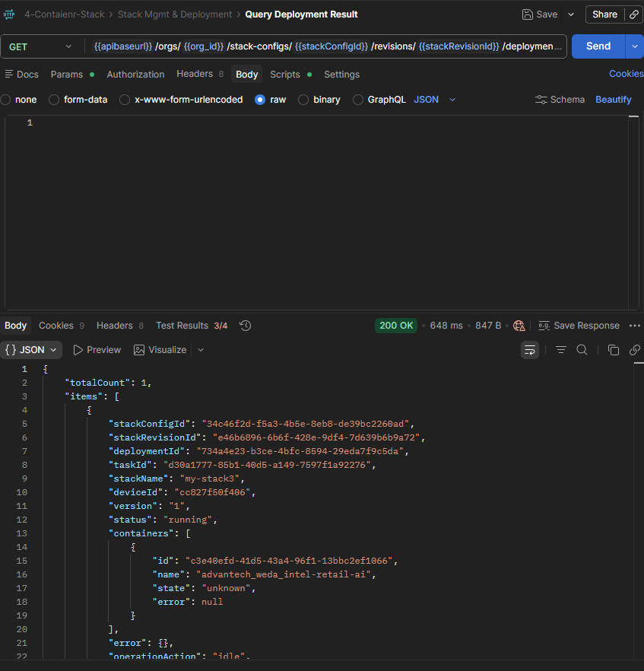
Task: Open response more options ellipsis
Action: click(635, 326)
